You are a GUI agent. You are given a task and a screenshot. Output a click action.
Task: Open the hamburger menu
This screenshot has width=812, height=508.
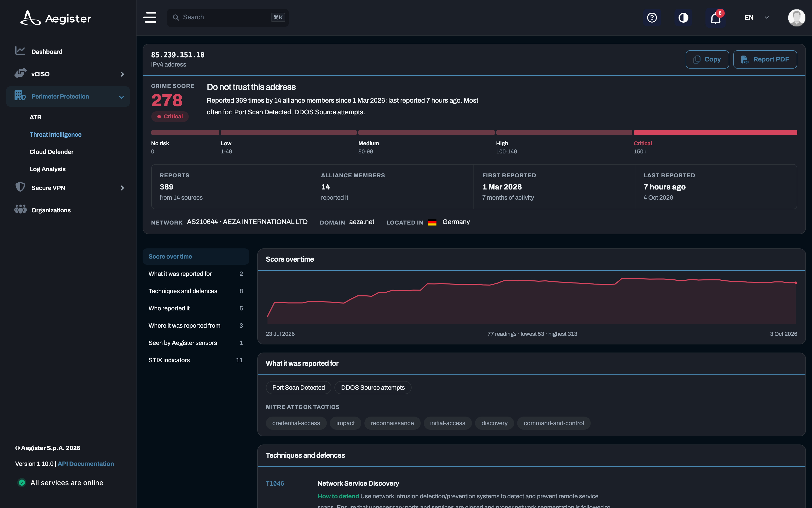point(150,18)
